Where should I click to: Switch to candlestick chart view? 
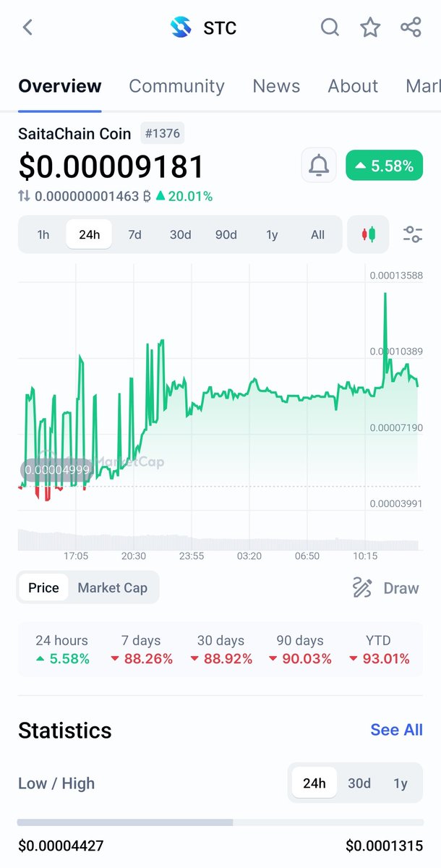point(369,234)
